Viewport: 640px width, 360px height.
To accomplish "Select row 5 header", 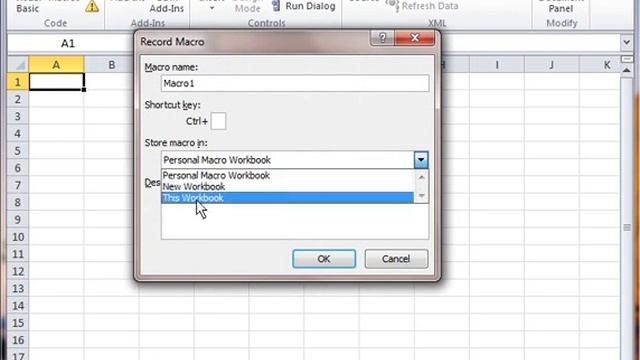I will pyautogui.click(x=18, y=151).
